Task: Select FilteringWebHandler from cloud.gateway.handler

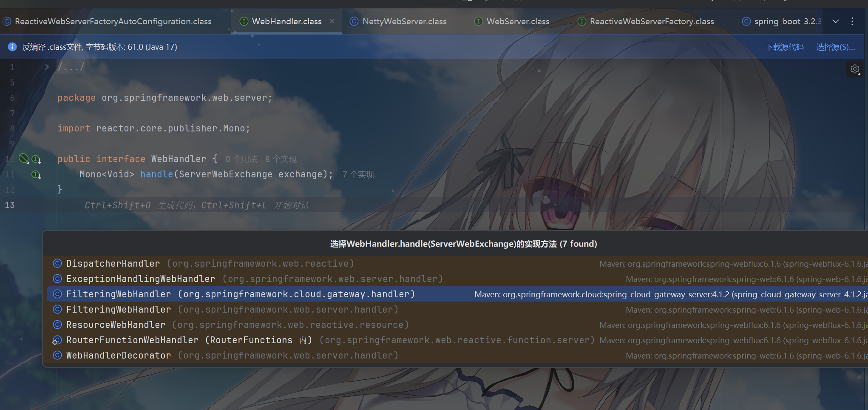Action: 457,294
